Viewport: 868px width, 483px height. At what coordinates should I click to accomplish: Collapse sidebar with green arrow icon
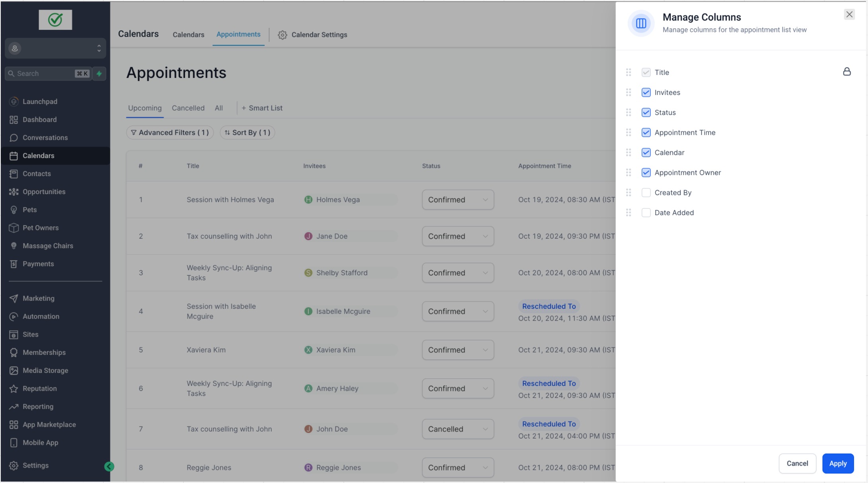pyautogui.click(x=109, y=467)
